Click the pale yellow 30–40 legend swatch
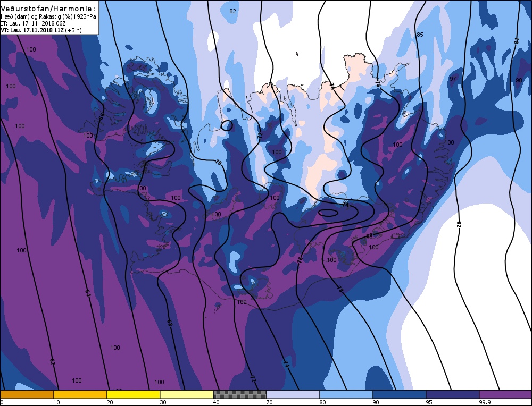Viewport: 532px width, 406px height. [x=187, y=394]
